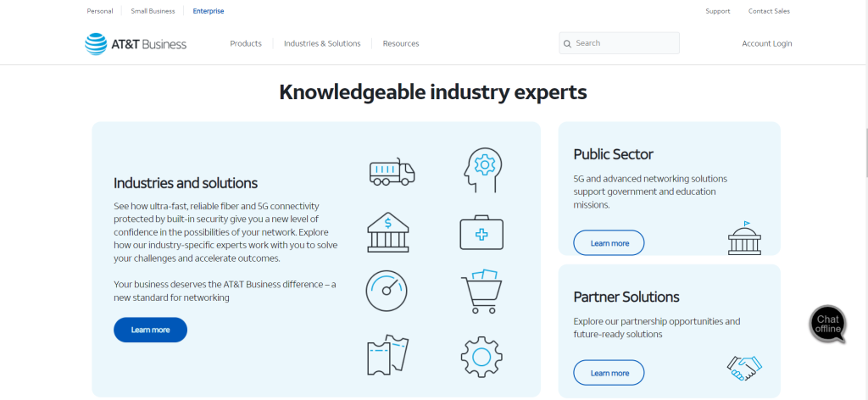This screenshot has width=868, height=400.
Task: Click the head with gear icon
Action: pyautogui.click(x=480, y=169)
